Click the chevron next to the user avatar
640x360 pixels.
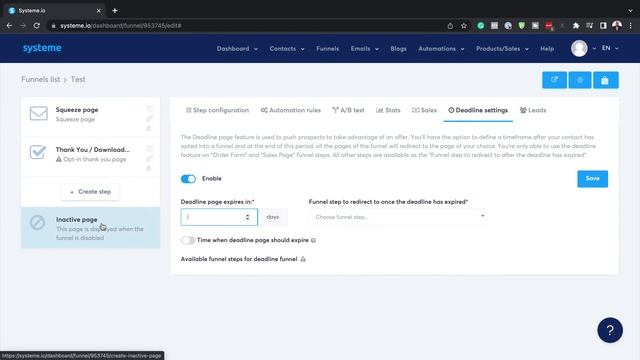tap(594, 49)
